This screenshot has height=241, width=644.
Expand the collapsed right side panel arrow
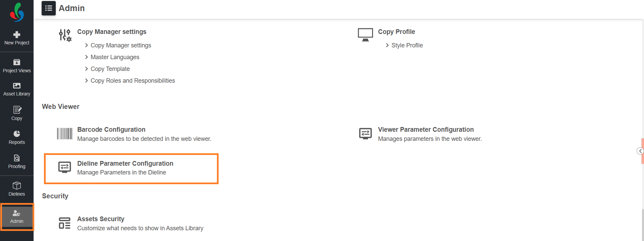click(x=640, y=151)
